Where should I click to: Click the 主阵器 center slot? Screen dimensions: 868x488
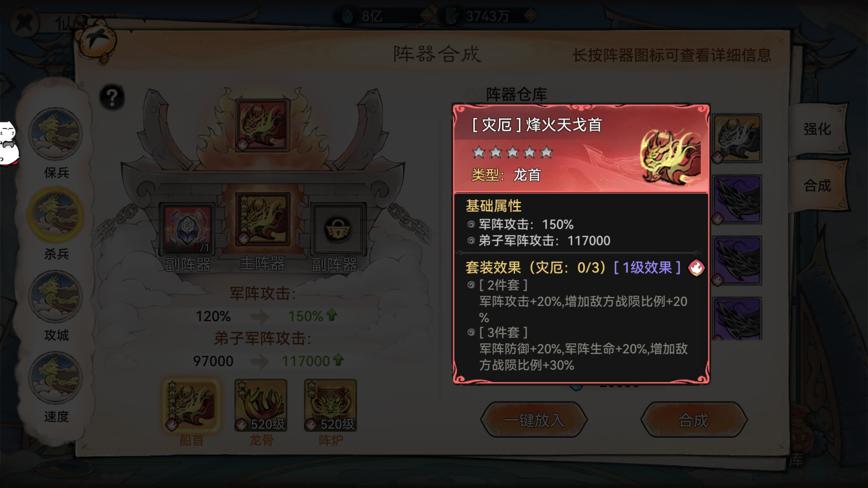coord(263,219)
